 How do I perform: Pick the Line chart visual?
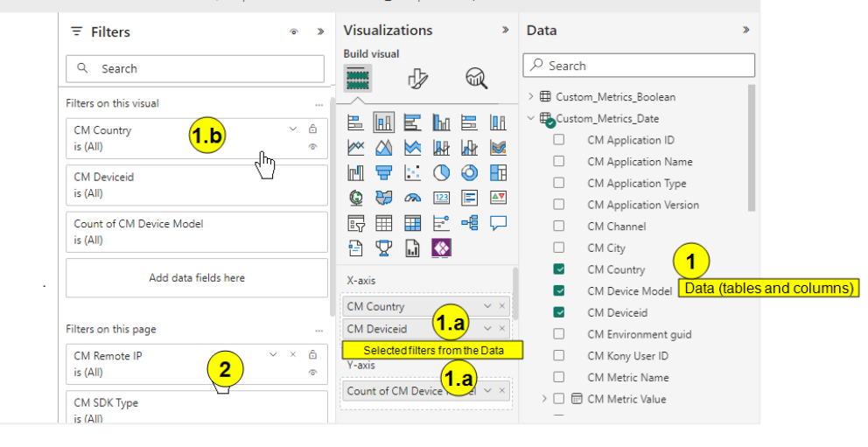click(x=355, y=148)
